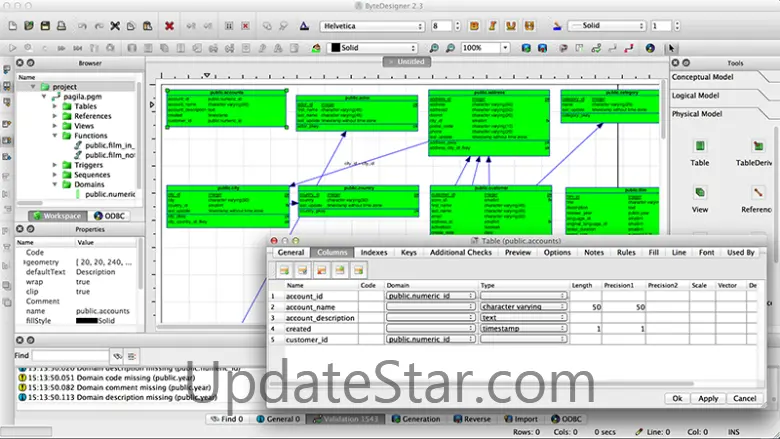This screenshot has width=780, height=439.
Task: Open the Generation bottom tab
Action: pos(416,419)
